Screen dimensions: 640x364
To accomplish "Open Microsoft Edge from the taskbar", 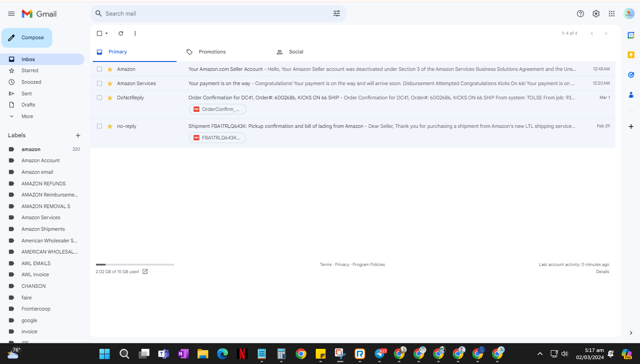I will point(223,354).
